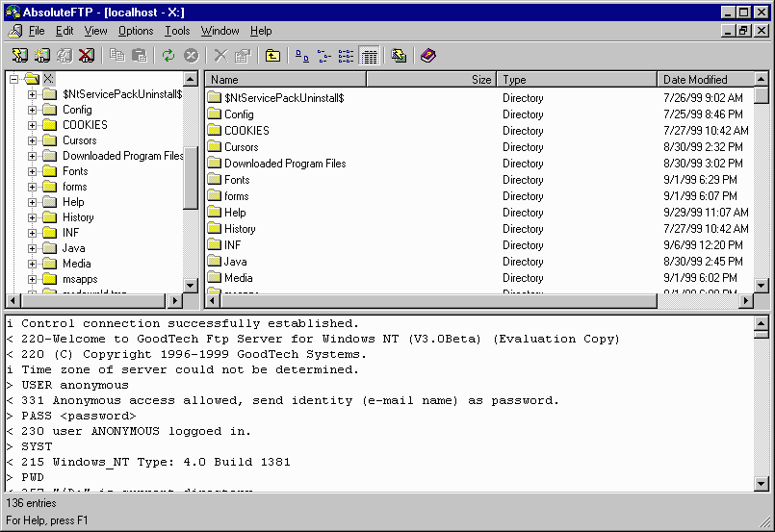Click the Fonts folder icon in file list
Image resolution: width=775 pixels, height=532 pixels.
[214, 179]
